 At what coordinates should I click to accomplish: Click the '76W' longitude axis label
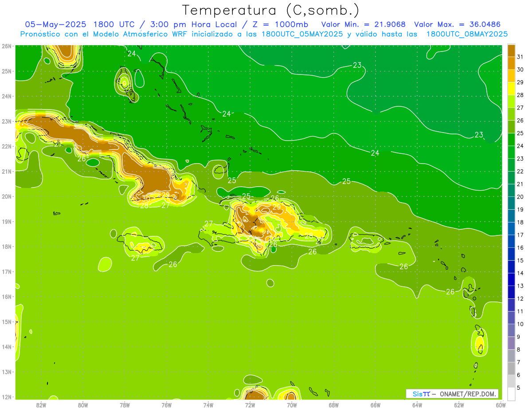166,405
